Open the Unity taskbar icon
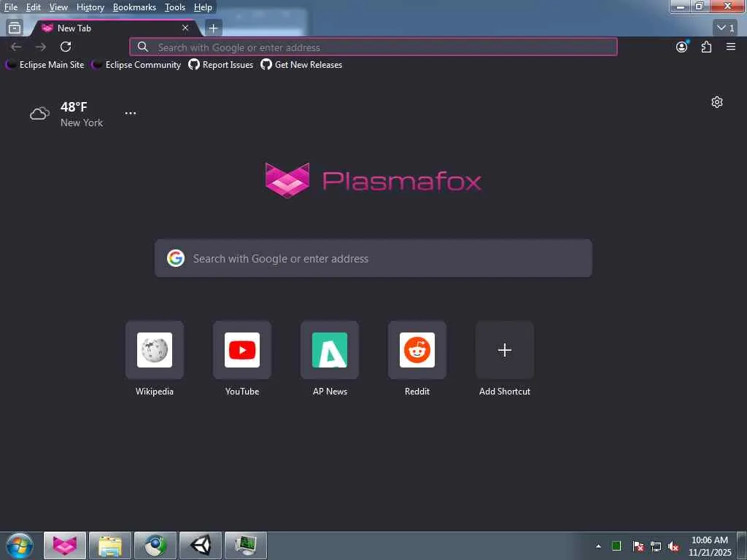 tap(201, 545)
